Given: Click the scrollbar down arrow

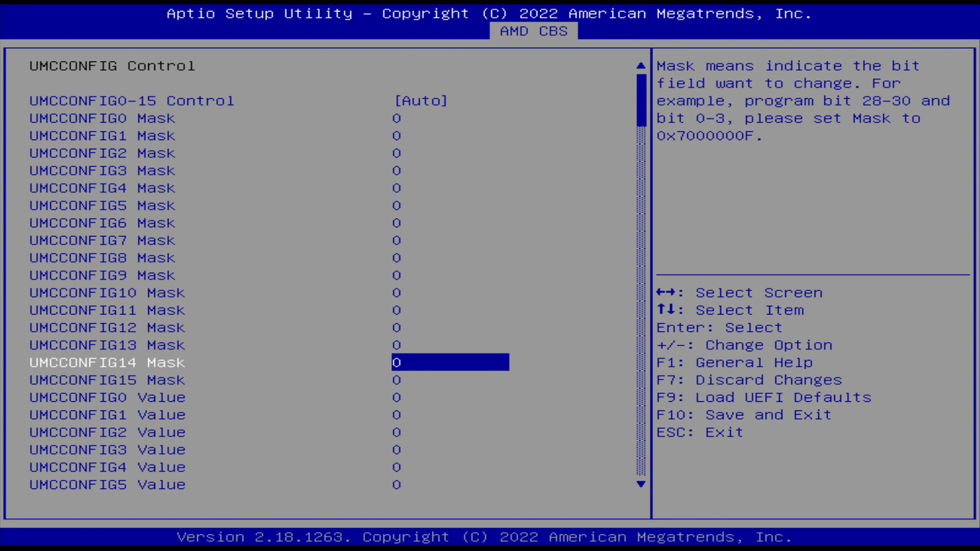Looking at the screenshot, I should [641, 484].
